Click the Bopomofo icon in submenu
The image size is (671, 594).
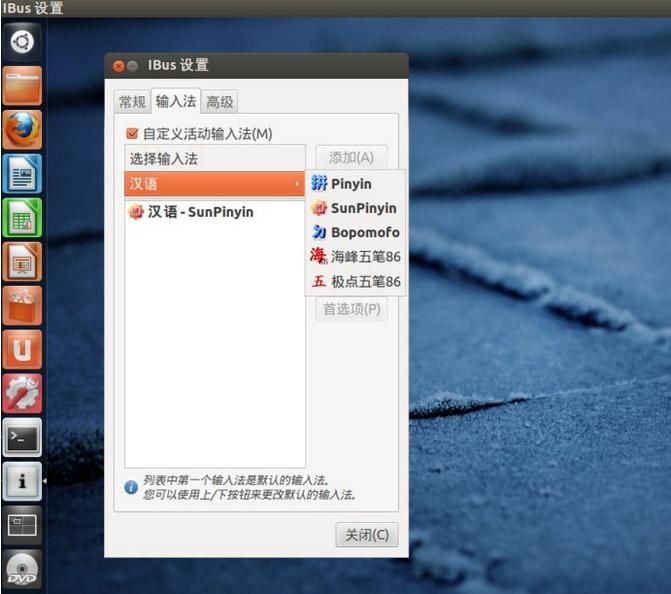pos(319,232)
